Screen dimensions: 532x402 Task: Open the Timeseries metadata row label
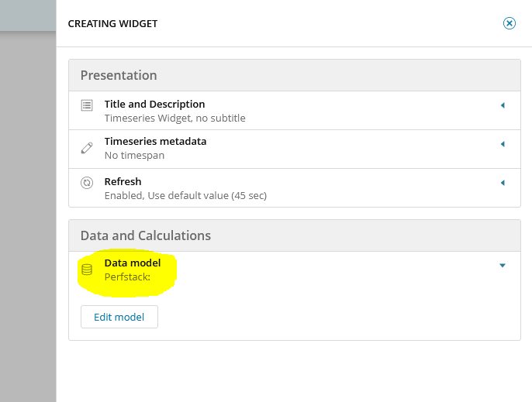point(155,141)
